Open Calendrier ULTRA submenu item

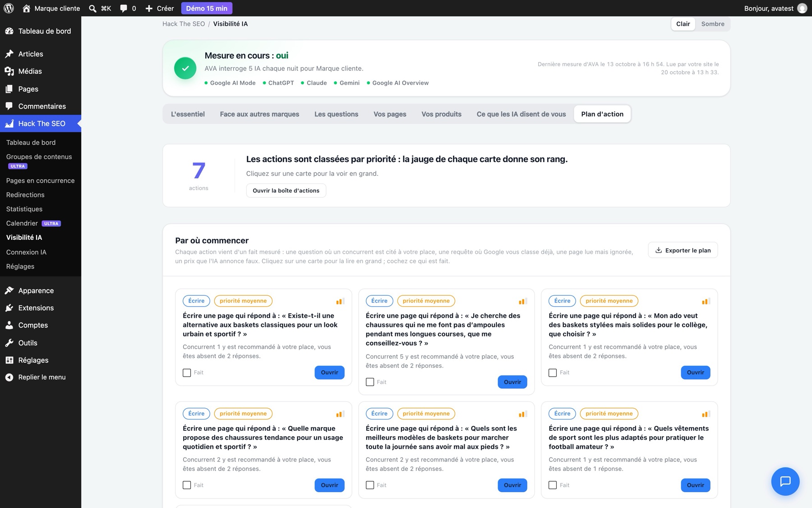[x=33, y=223]
